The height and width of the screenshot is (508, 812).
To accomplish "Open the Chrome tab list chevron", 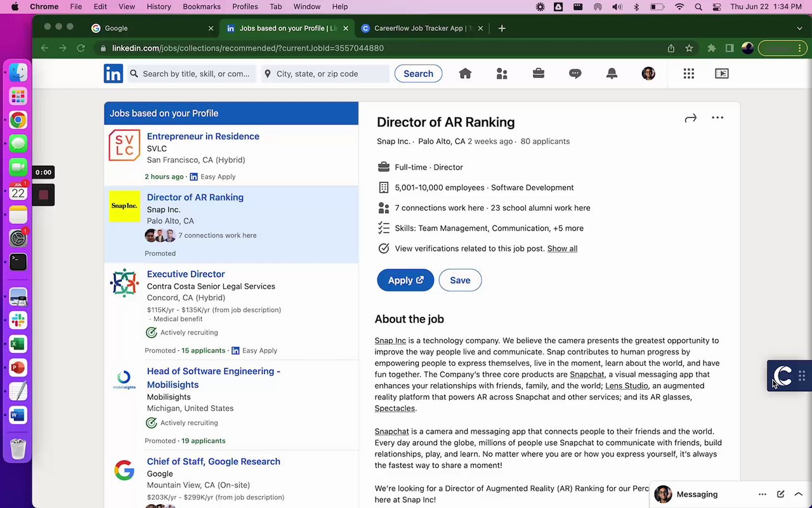I will [x=799, y=28].
